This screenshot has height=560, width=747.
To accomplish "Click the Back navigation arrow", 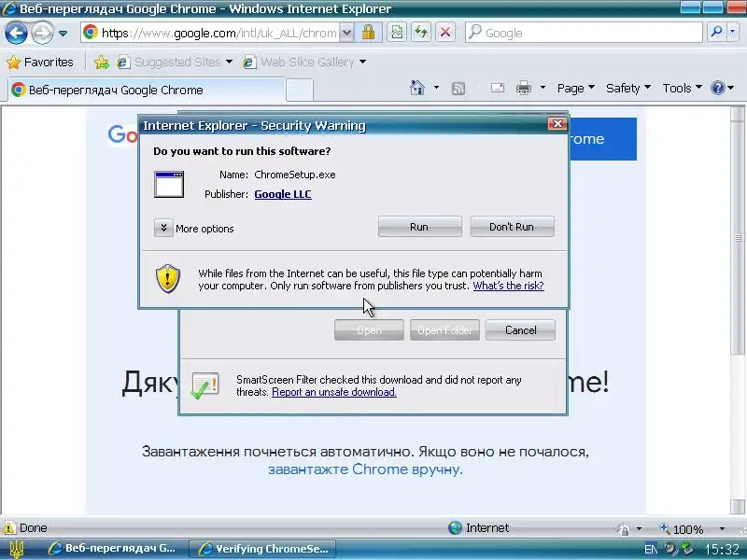I will pos(16,33).
